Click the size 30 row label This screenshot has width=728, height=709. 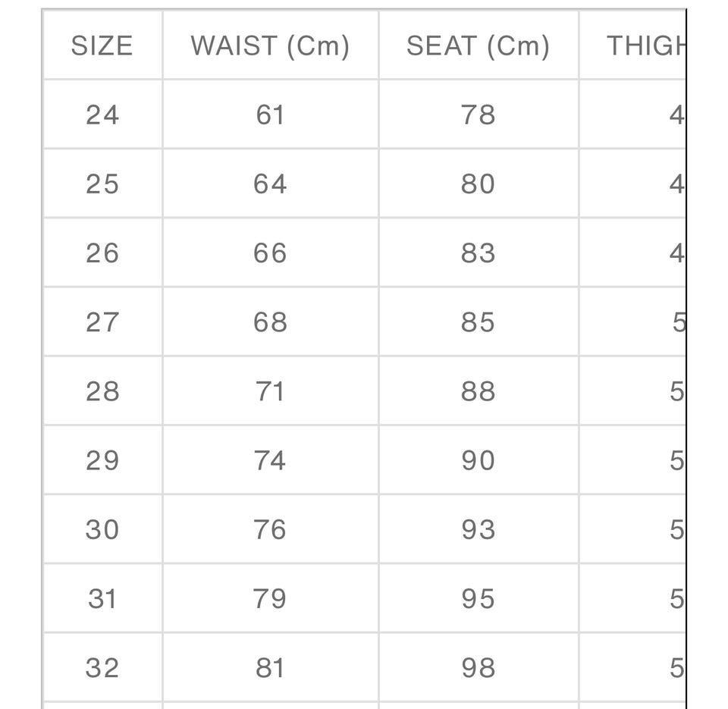pos(102,529)
